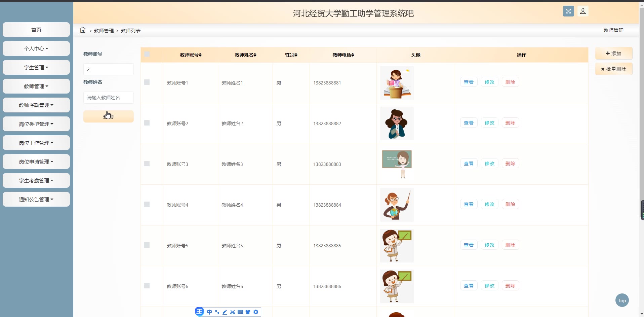Click 教师管理 breadcrumb link
Viewport: 644px width, 317px height.
[x=104, y=31]
